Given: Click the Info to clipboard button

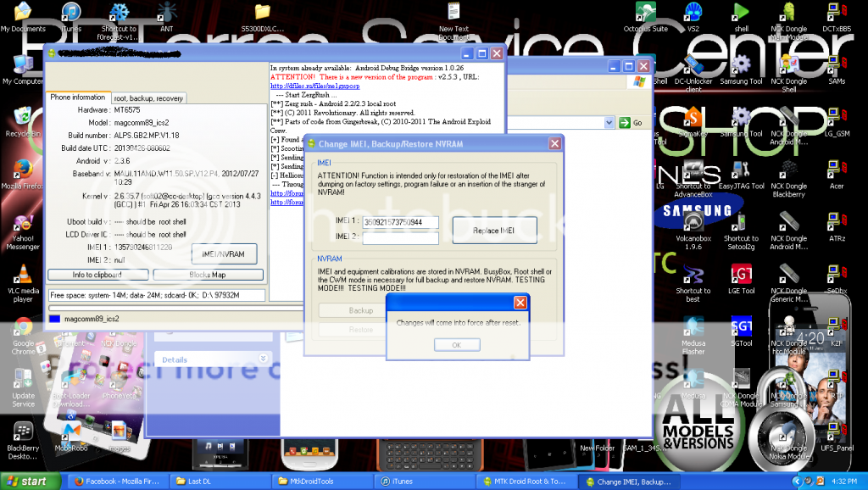Looking at the screenshot, I should point(97,275).
